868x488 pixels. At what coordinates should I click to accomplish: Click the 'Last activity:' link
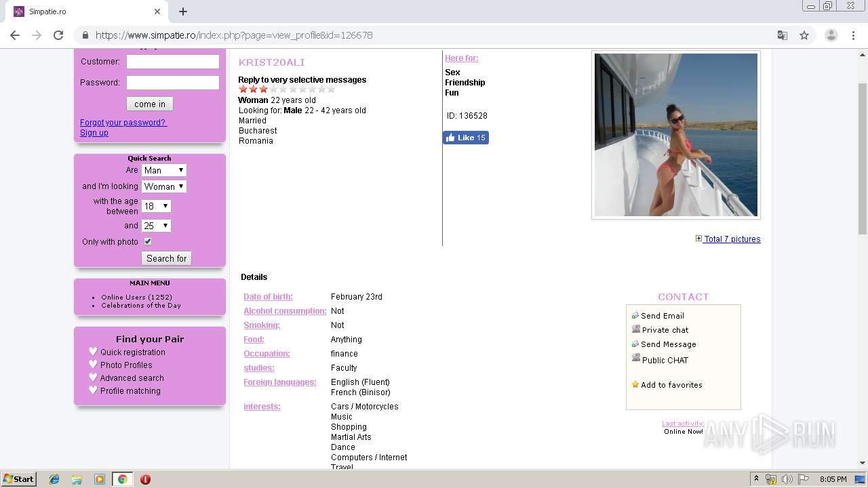coord(683,424)
